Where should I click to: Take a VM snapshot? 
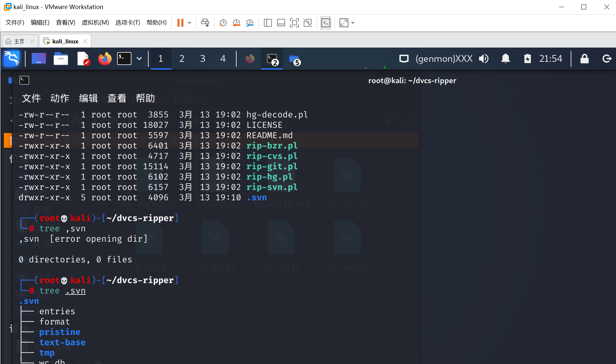click(x=223, y=23)
